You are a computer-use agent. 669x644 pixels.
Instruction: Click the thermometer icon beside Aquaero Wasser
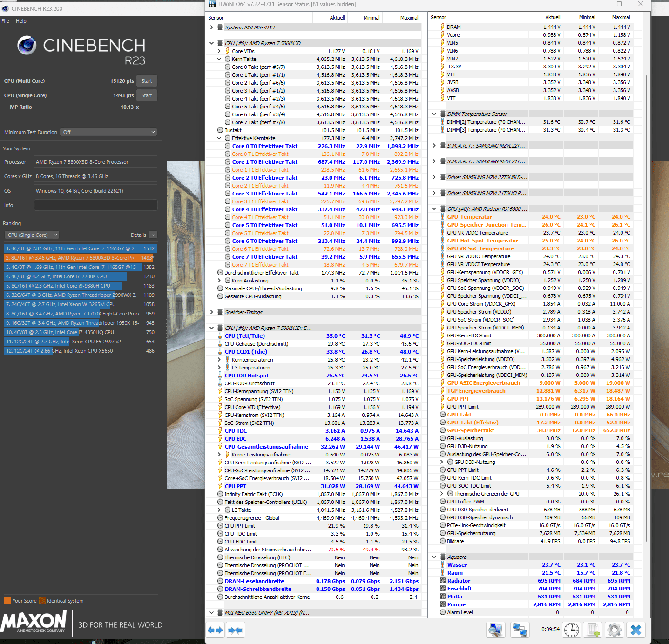click(443, 565)
